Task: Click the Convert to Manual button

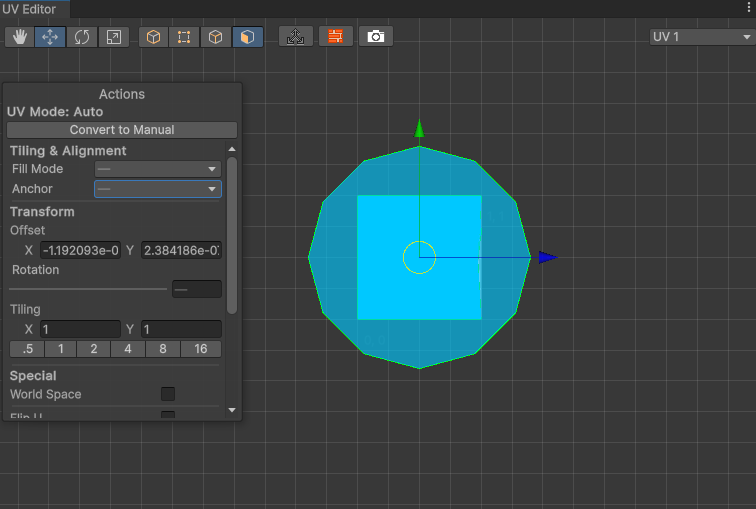Action: click(122, 130)
